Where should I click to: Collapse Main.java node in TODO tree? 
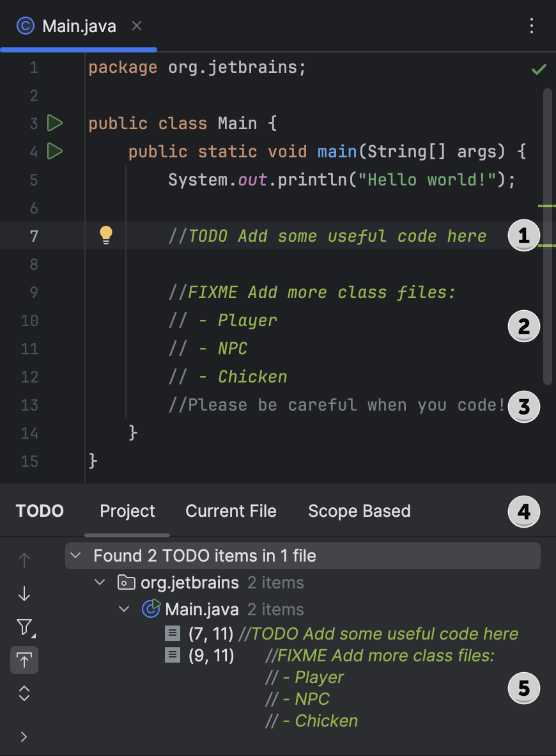click(124, 609)
